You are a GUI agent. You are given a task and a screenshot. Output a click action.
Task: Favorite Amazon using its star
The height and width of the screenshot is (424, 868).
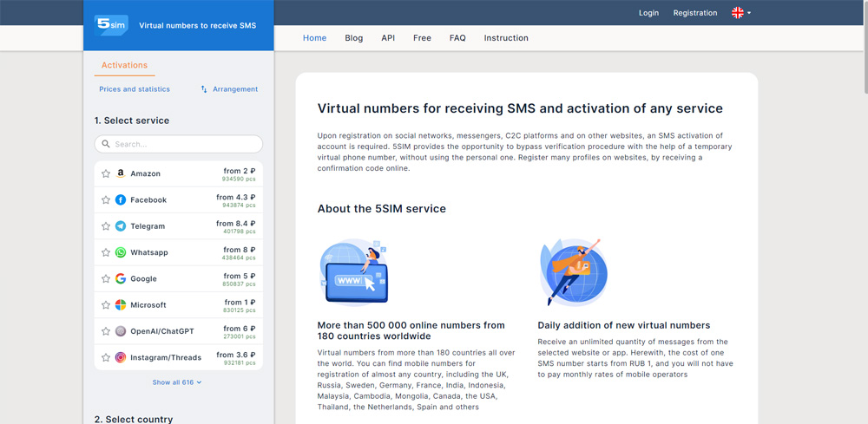click(x=106, y=173)
